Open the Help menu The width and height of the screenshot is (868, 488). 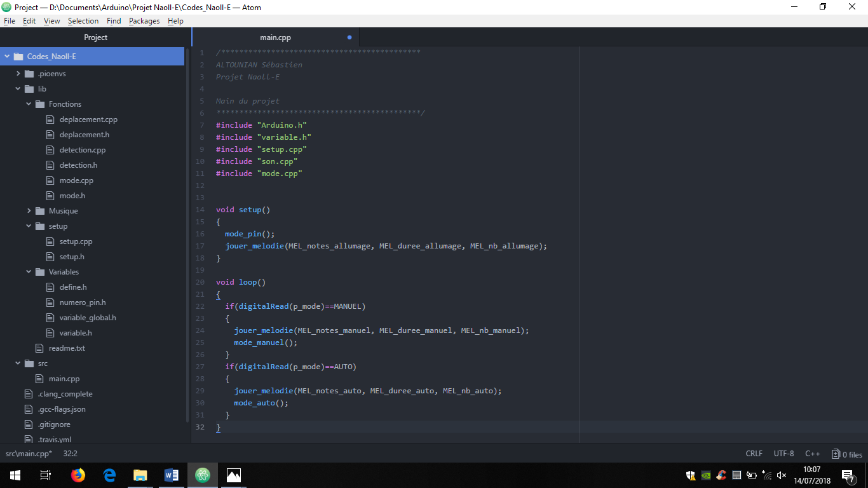(x=175, y=21)
